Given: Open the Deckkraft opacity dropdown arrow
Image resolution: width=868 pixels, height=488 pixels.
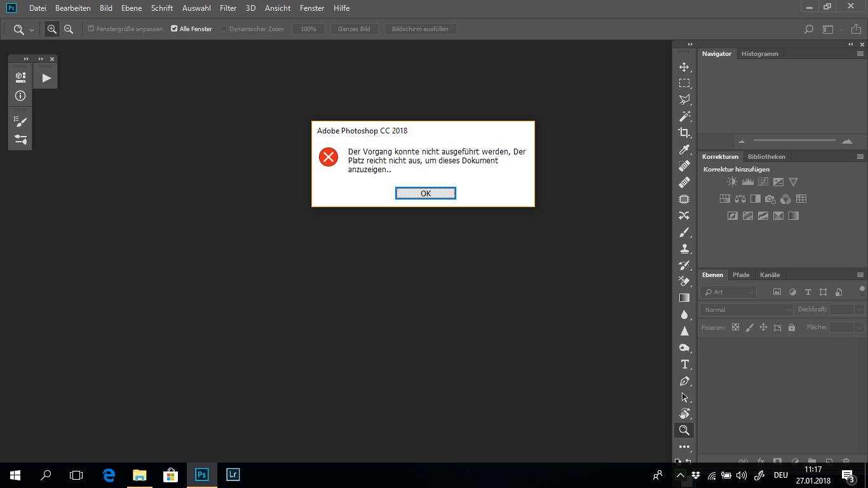Looking at the screenshot, I should [859, 309].
